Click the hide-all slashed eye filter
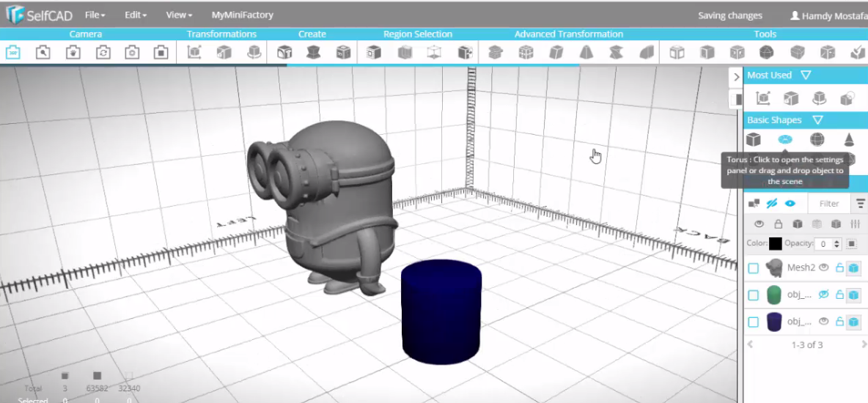Screen dimensions: 868x403 772,204
